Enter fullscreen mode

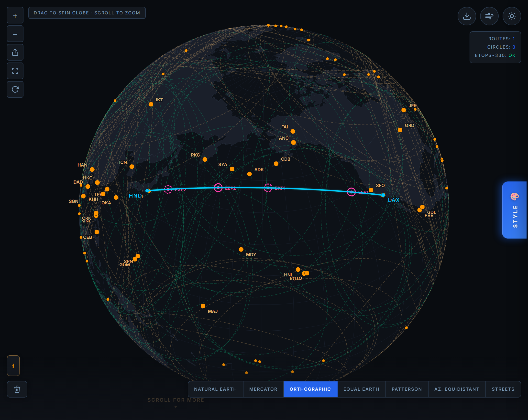[x=15, y=71]
